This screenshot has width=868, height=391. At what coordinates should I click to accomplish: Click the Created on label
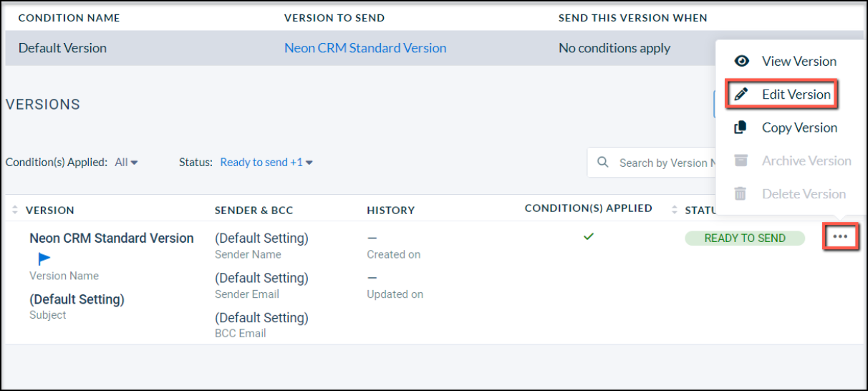click(x=394, y=254)
